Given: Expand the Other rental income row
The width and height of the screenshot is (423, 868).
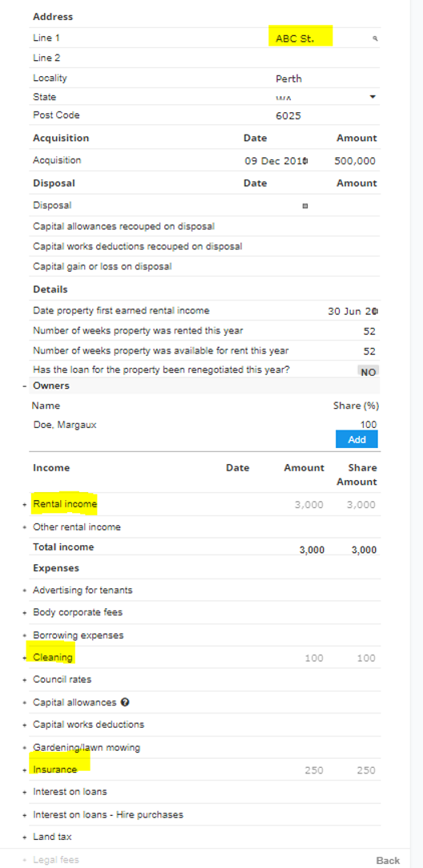Looking at the screenshot, I should (x=24, y=527).
